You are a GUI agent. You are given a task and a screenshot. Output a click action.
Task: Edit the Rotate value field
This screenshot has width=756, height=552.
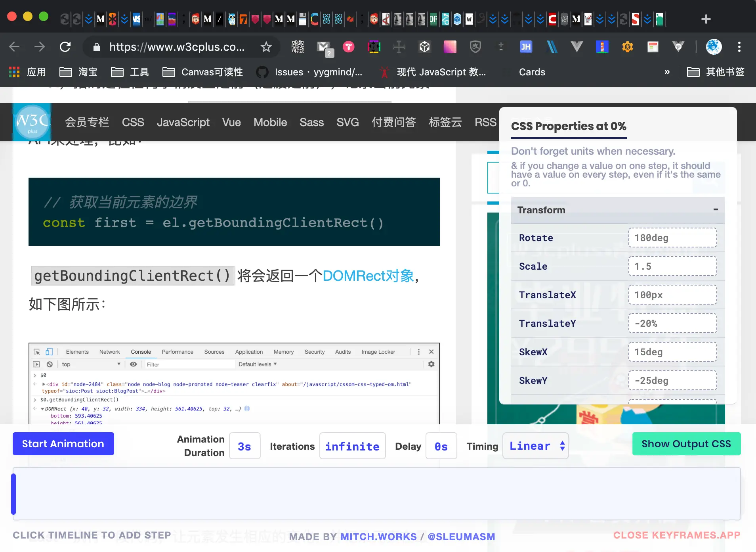pos(672,238)
